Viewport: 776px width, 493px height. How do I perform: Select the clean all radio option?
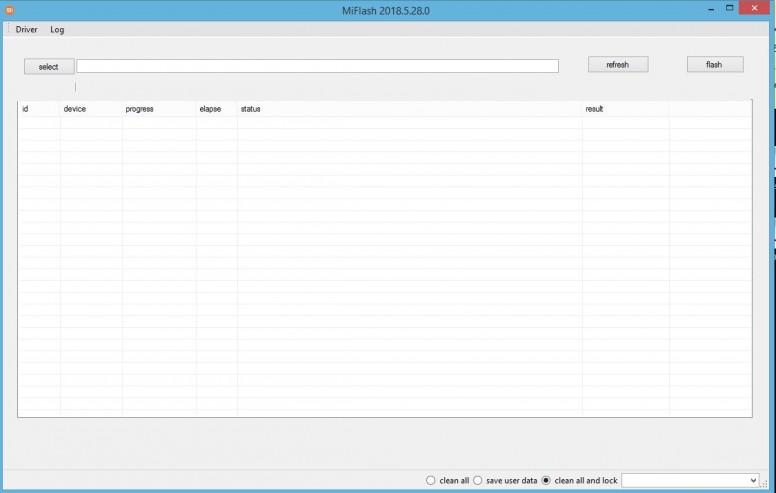tap(431, 481)
